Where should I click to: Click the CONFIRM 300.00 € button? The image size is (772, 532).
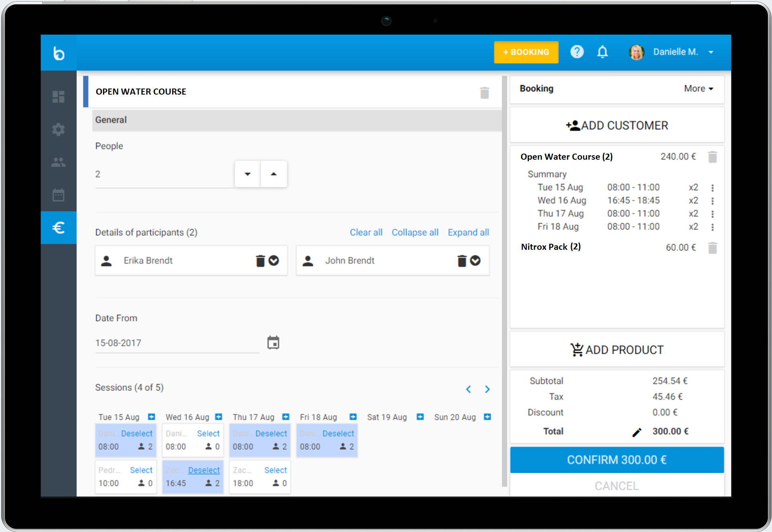(x=617, y=460)
